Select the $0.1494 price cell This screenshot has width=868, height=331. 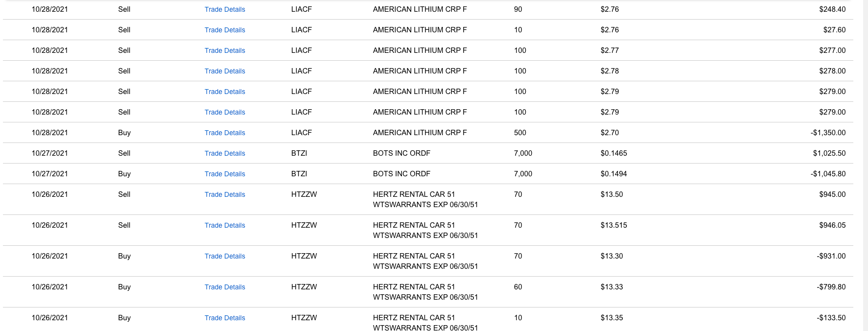click(x=613, y=174)
